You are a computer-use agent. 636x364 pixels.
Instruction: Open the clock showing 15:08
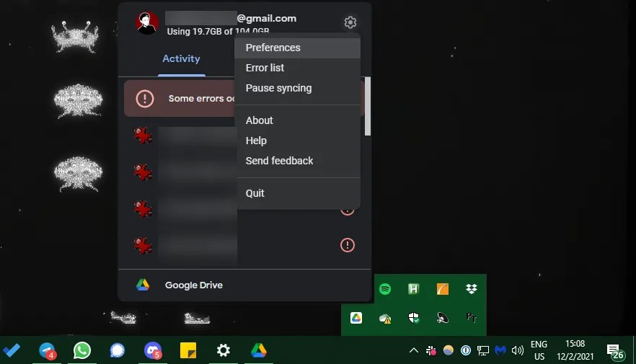(x=575, y=350)
